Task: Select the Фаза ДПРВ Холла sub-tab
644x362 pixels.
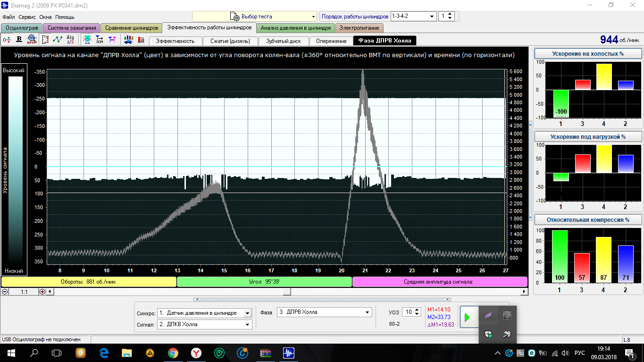Action: click(x=385, y=41)
